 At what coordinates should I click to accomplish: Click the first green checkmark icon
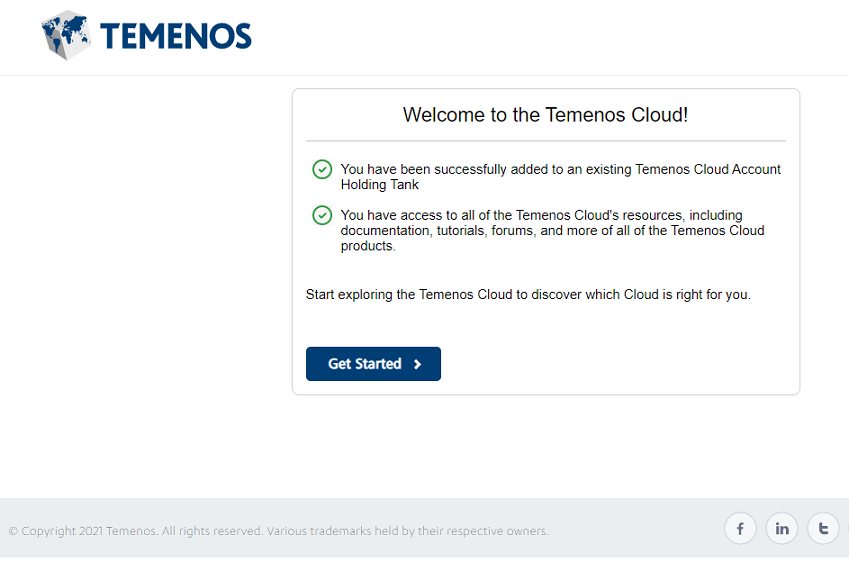(x=322, y=169)
